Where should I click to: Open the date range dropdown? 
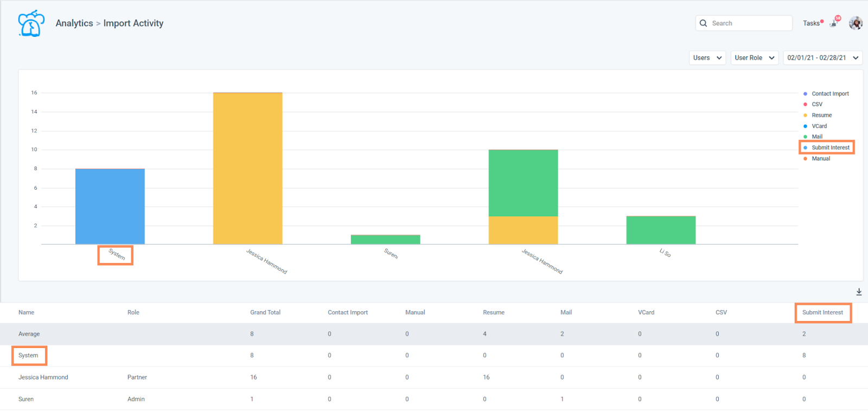823,58
